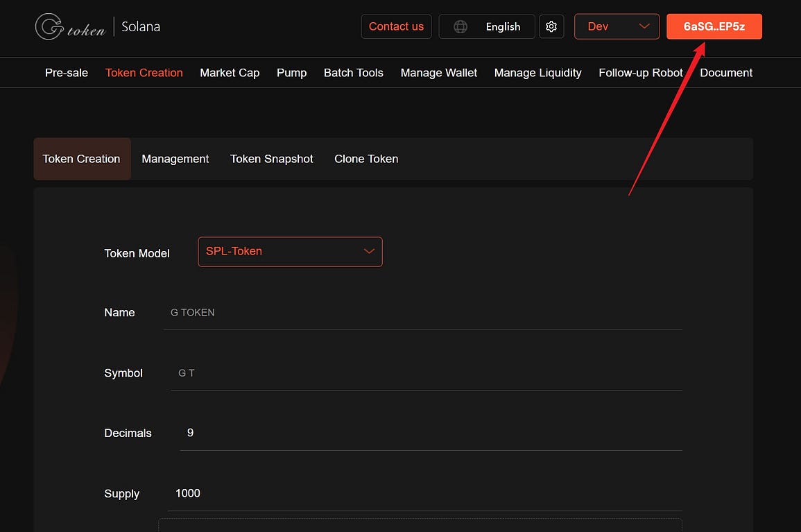
Task: Open the Batch Tools menu
Action: pos(354,73)
